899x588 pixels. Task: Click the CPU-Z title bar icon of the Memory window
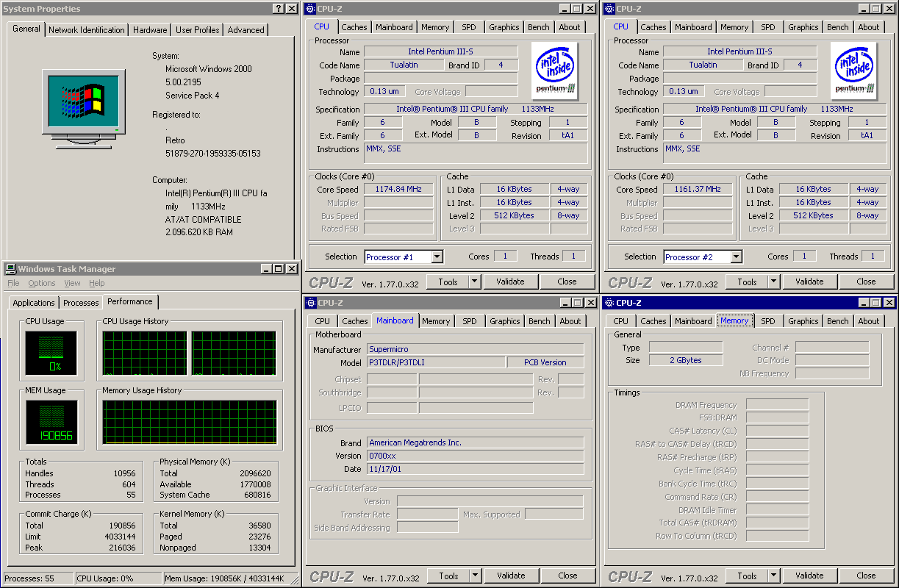609,303
